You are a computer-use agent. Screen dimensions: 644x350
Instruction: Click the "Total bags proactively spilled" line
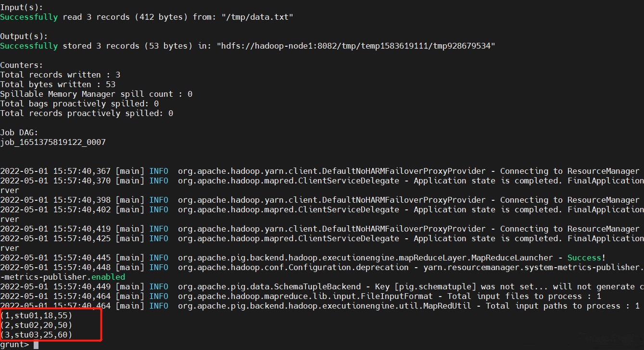79,104
